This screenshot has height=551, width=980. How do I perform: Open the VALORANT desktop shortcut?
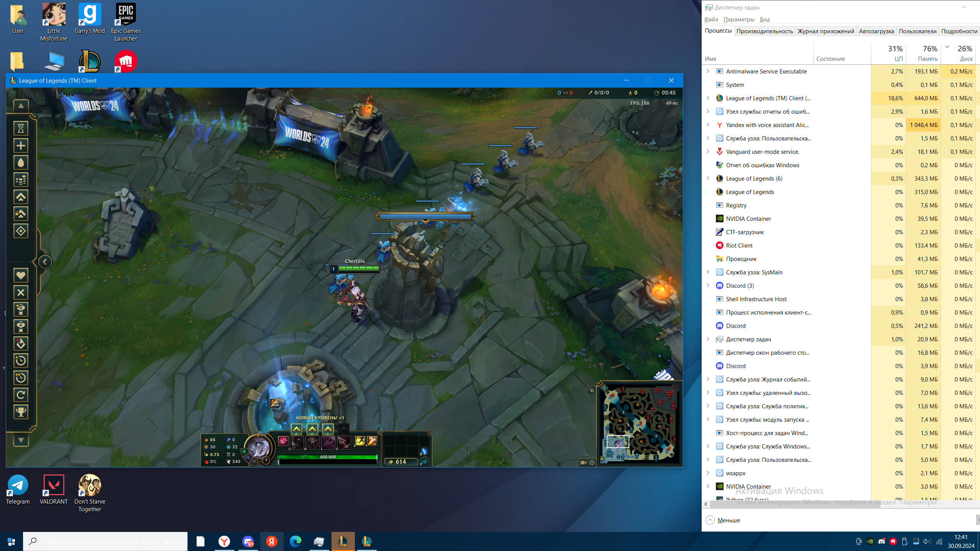[x=54, y=490]
